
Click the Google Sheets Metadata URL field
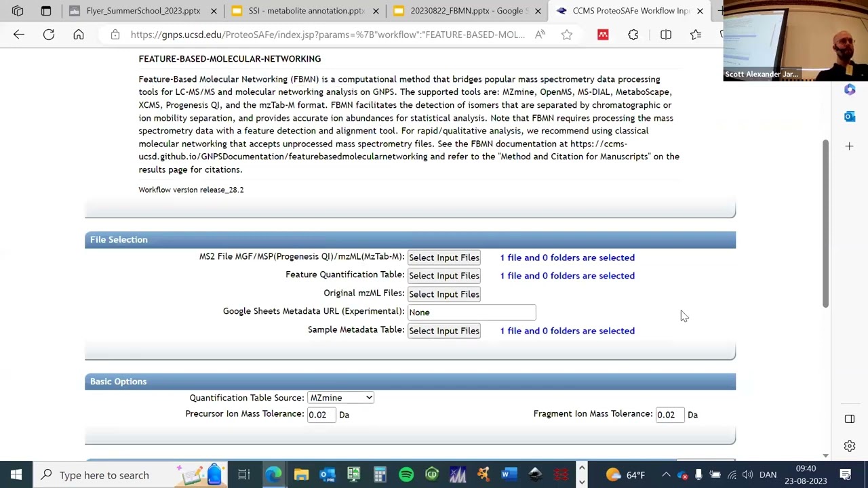click(471, 312)
